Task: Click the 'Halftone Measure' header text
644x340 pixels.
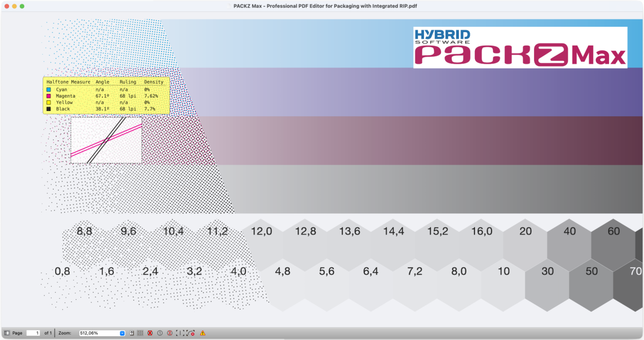Action: [x=69, y=82]
